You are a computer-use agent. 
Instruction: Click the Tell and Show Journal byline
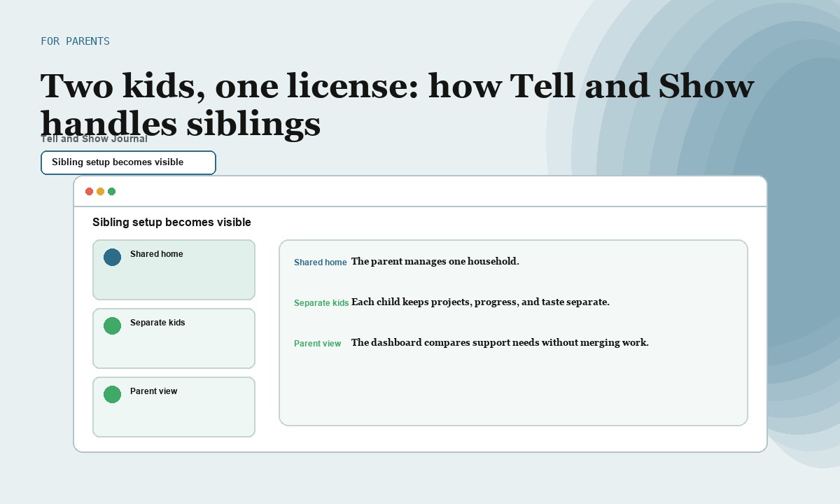point(94,139)
